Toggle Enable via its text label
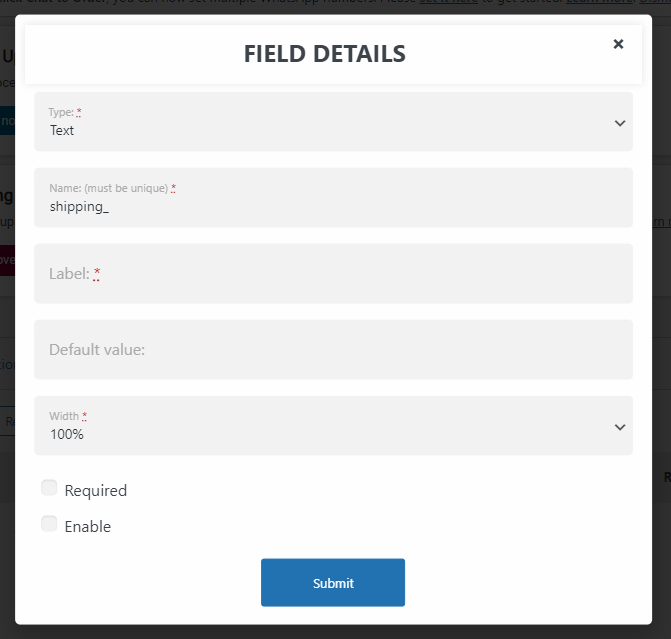Screen dimensions: 671x639 click(x=88, y=526)
